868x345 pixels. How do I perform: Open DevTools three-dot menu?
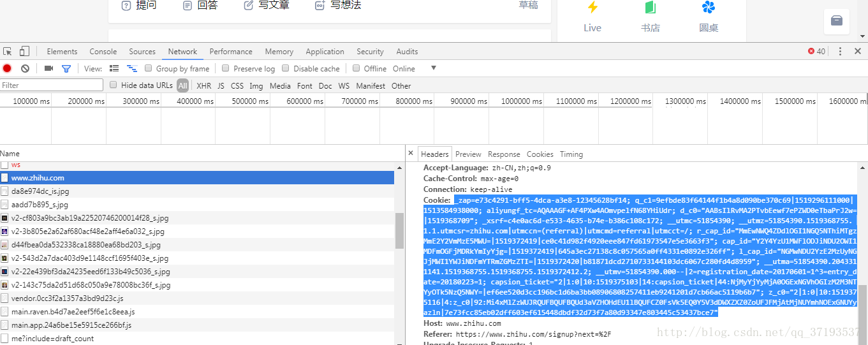[x=840, y=51]
